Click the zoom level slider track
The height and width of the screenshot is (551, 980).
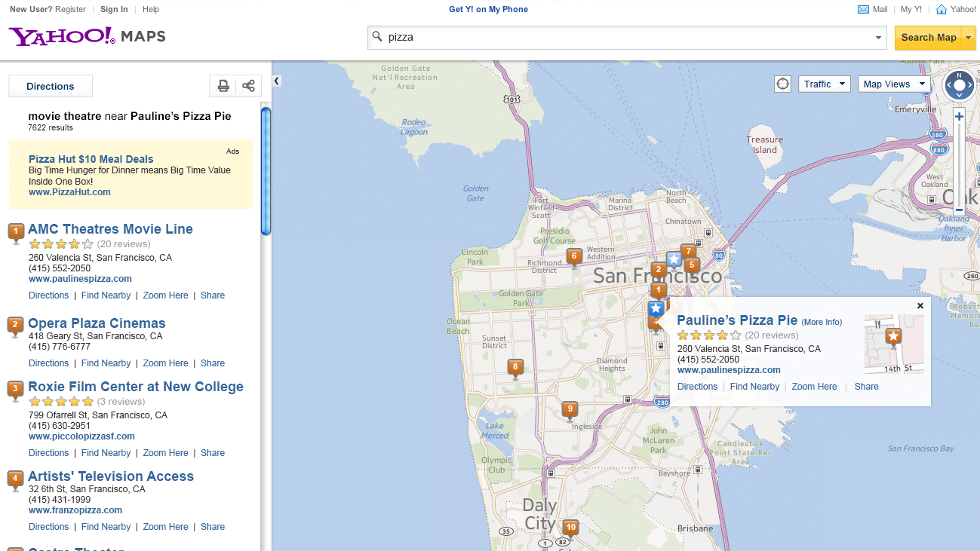[x=959, y=163]
